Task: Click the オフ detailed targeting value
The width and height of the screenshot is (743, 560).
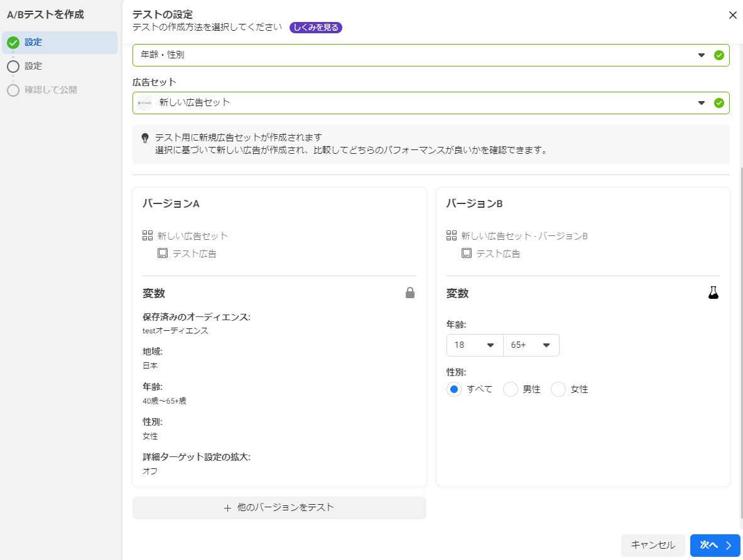Action: point(150,471)
